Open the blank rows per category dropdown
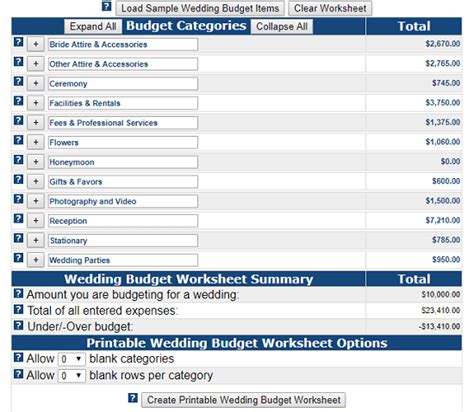Screen dimensions: 474x412 coord(72,376)
